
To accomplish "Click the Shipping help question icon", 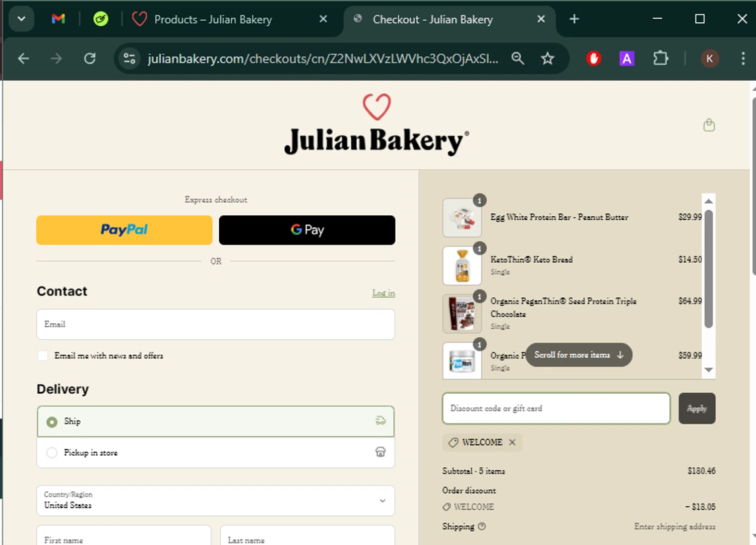I will (x=482, y=526).
